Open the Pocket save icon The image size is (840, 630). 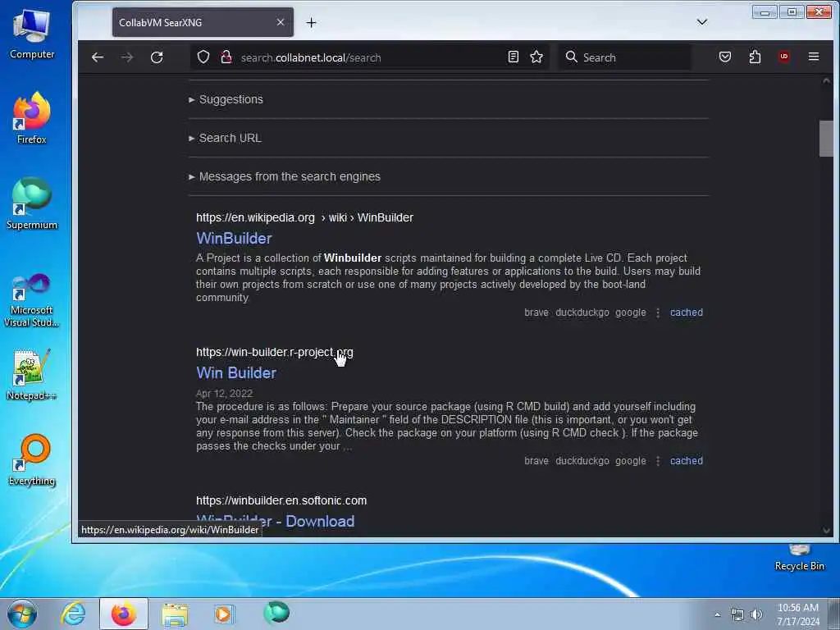click(x=725, y=57)
